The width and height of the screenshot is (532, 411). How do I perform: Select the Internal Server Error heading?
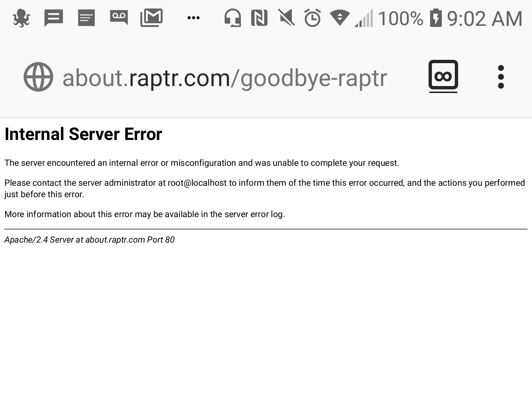pyautogui.click(x=83, y=134)
